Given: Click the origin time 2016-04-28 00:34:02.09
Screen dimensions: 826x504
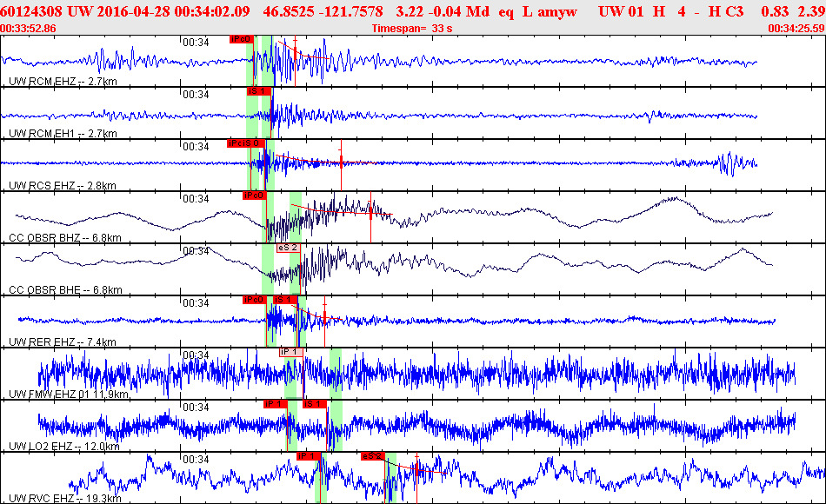Looking at the screenshot, I should click(172, 11).
